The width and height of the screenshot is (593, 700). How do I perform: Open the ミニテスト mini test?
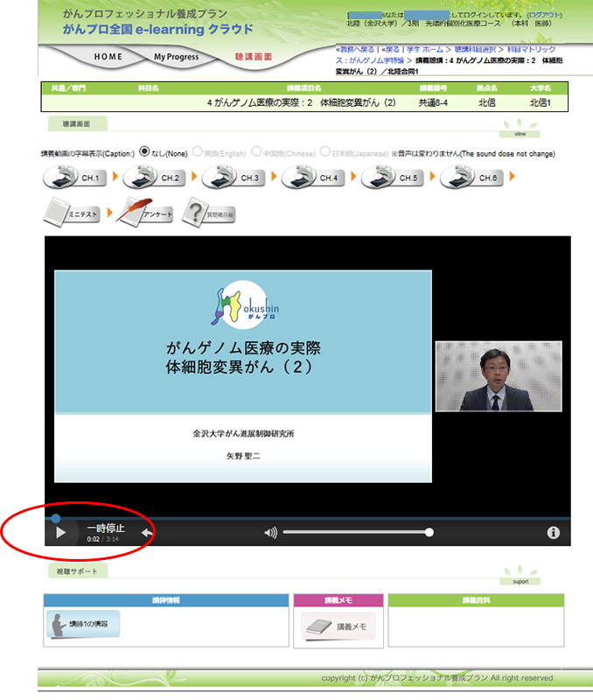[x=73, y=213]
